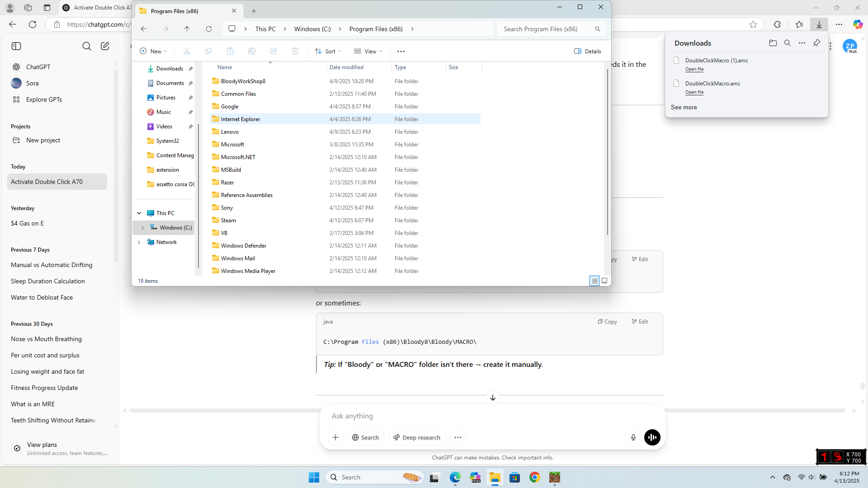Open the Steam folder
868x488 pixels.
(x=228, y=221)
